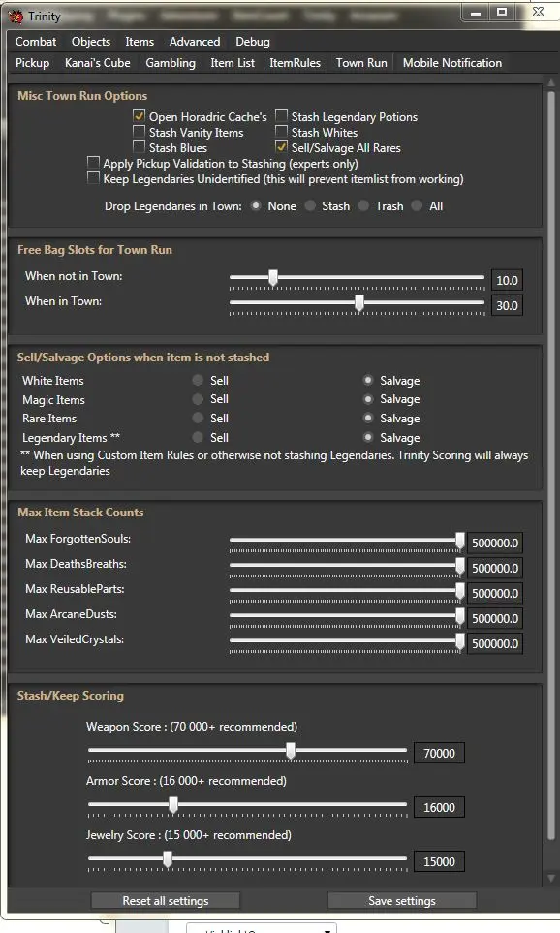Open the Advanced tab

point(195,42)
